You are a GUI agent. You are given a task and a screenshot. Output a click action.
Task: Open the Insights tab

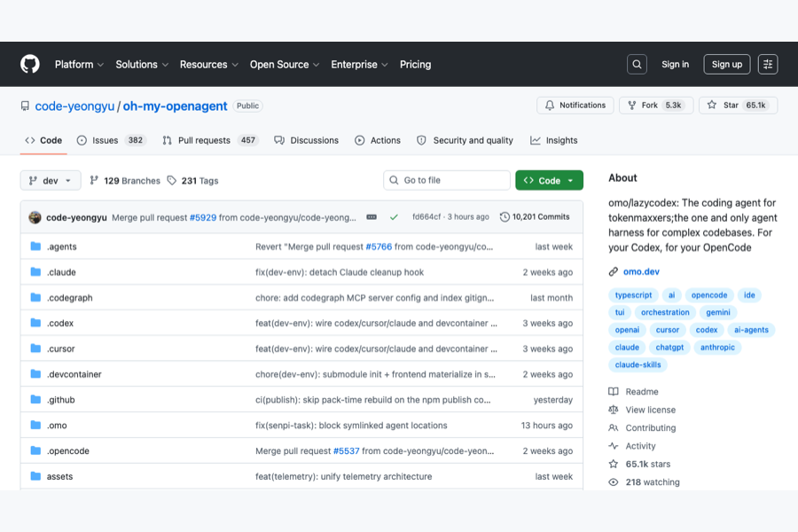[553, 140]
